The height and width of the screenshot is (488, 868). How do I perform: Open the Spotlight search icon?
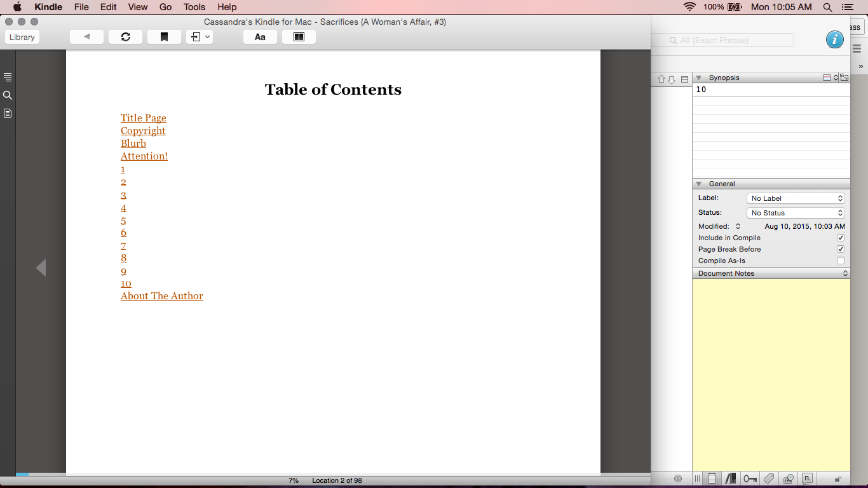click(x=827, y=7)
